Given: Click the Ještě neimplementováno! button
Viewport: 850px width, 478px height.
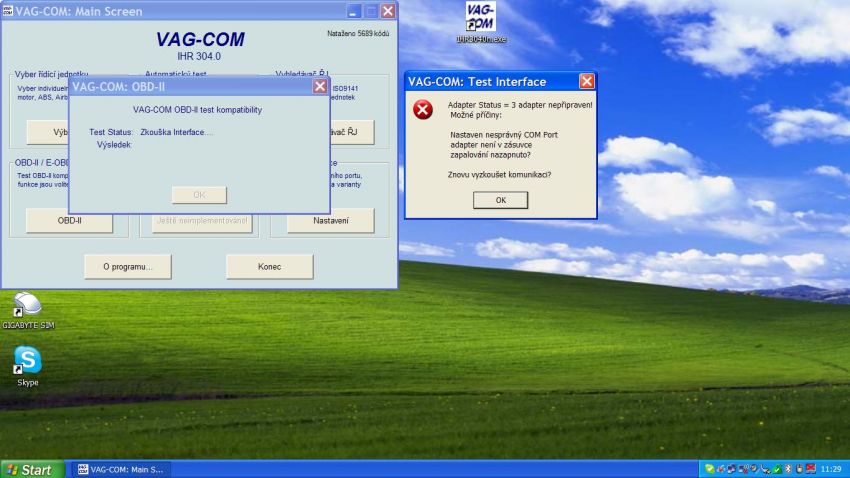Looking at the screenshot, I should coord(202,221).
